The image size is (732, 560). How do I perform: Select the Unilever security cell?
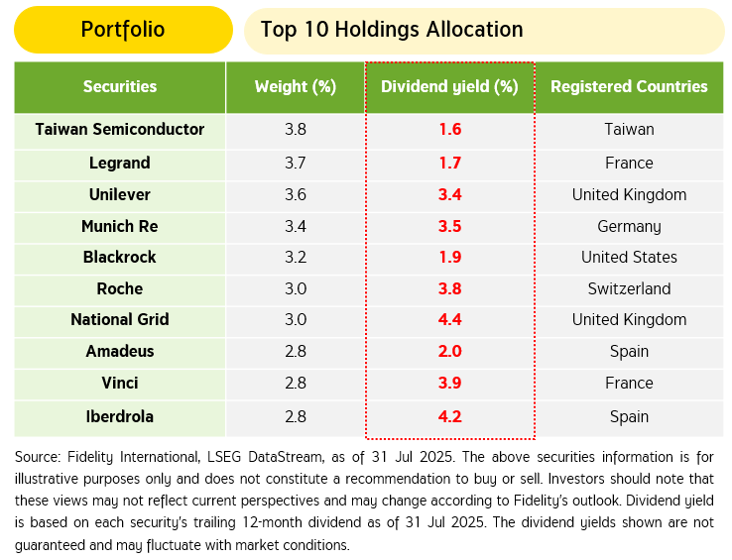(120, 194)
